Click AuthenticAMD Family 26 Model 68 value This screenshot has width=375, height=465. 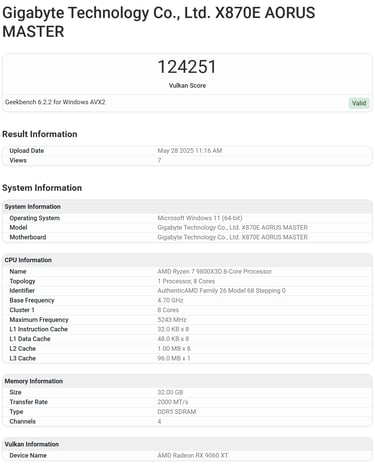point(222,291)
